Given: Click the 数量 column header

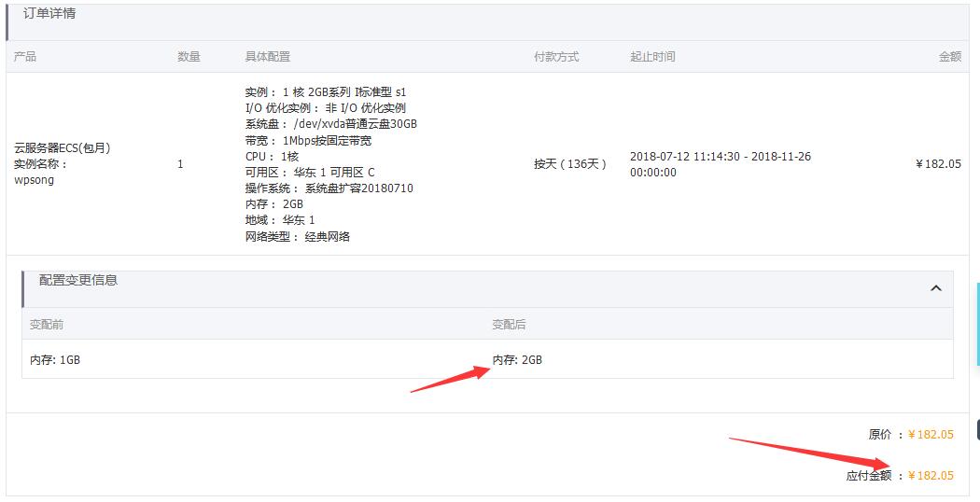Looking at the screenshot, I should tap(189, 57).
